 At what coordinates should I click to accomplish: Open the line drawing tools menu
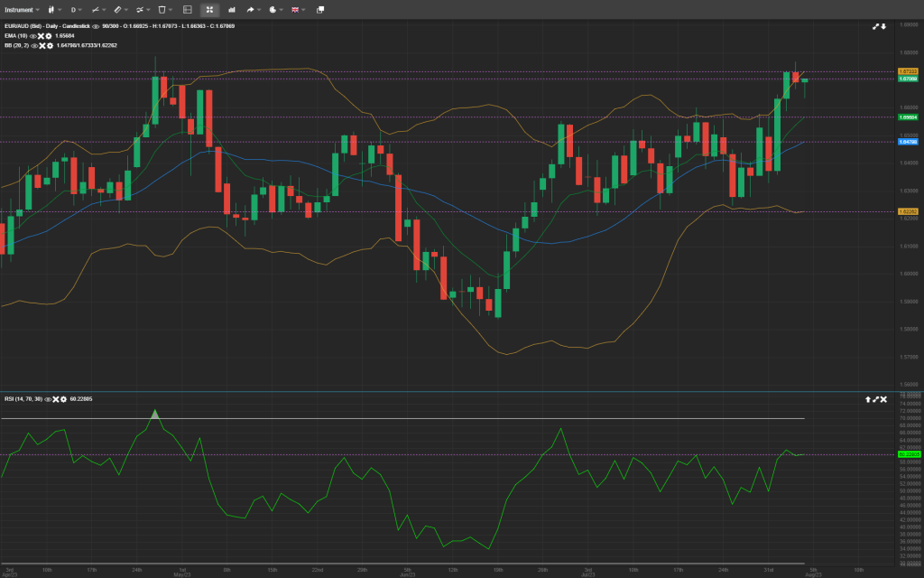click(97, 9)
